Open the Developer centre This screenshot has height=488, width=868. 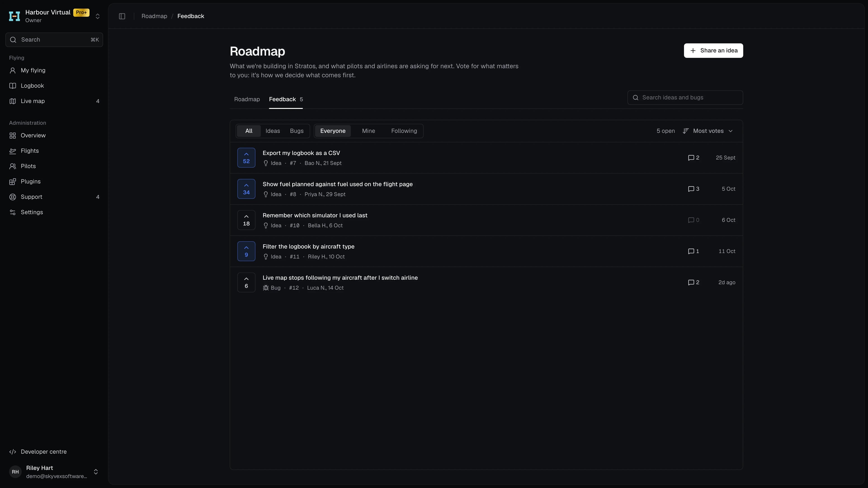[54, 452]
